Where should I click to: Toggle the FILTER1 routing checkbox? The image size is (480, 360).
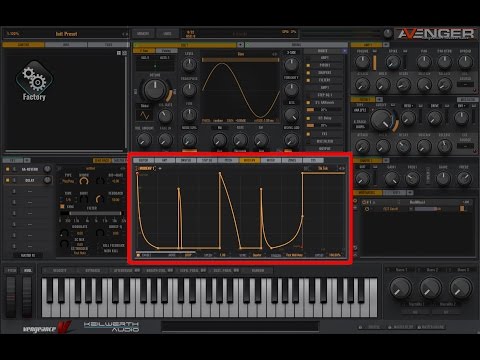pos(308,80)
